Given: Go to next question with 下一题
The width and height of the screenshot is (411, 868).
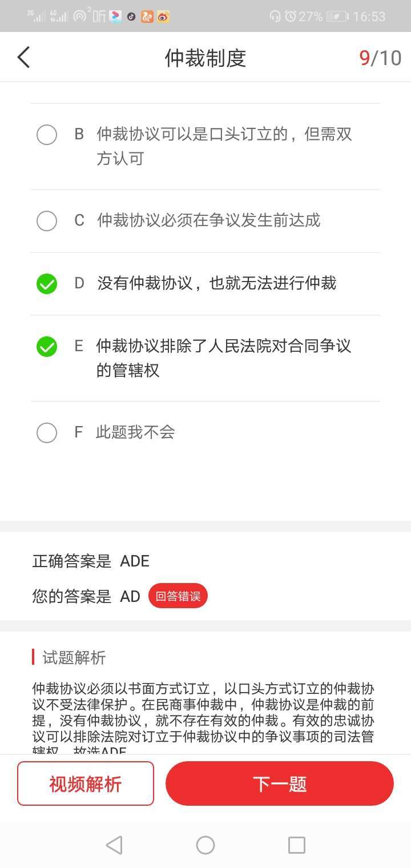Looking at the screenshot, I should pyautogui.click(x=280, y=783).
